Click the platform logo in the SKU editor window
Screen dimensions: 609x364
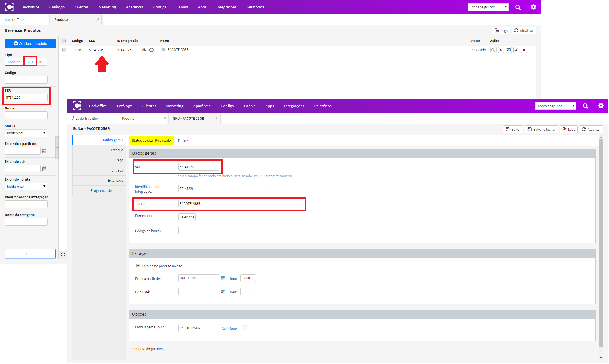(77, 106)
